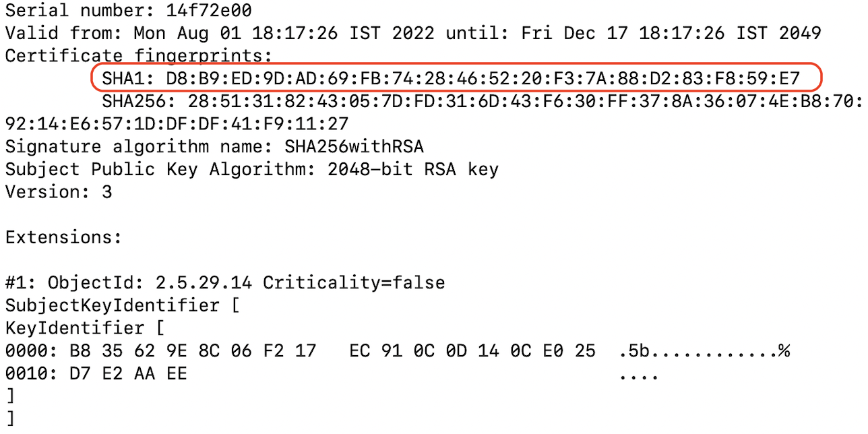Click the "Version: 3" line
Image resolution: width=868 pixels, height=434 pixels.
coord(59,192)
